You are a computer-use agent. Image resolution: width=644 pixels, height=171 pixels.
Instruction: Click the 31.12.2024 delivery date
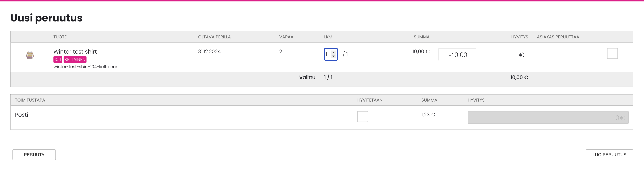(x=209, y=52)
